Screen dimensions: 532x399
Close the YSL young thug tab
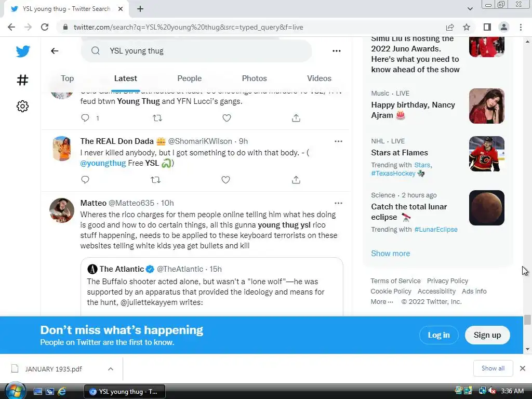tap(121, 9)
